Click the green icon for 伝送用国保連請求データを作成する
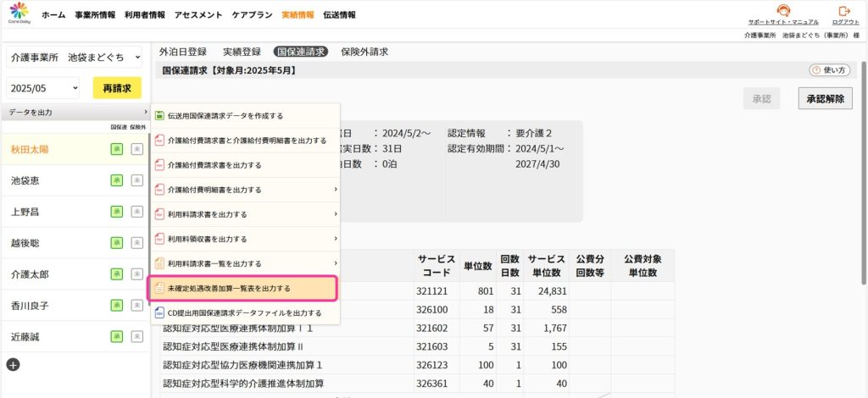868x398 pixels. coord(159,115)
